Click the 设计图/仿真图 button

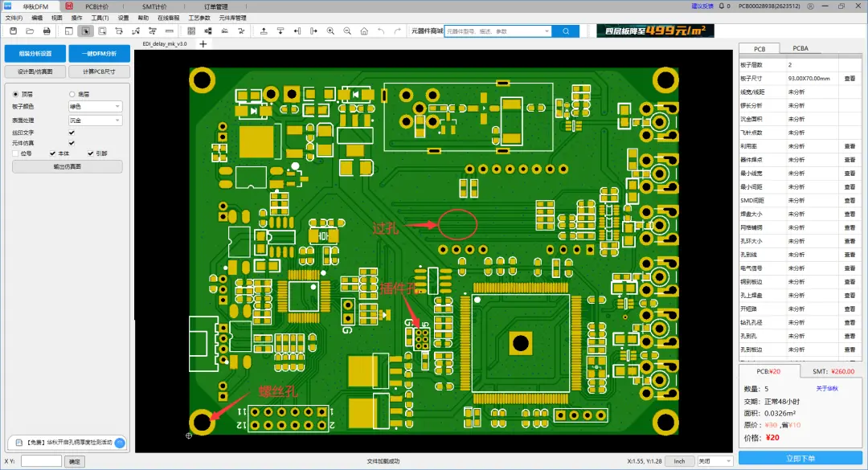pos(35,72)
